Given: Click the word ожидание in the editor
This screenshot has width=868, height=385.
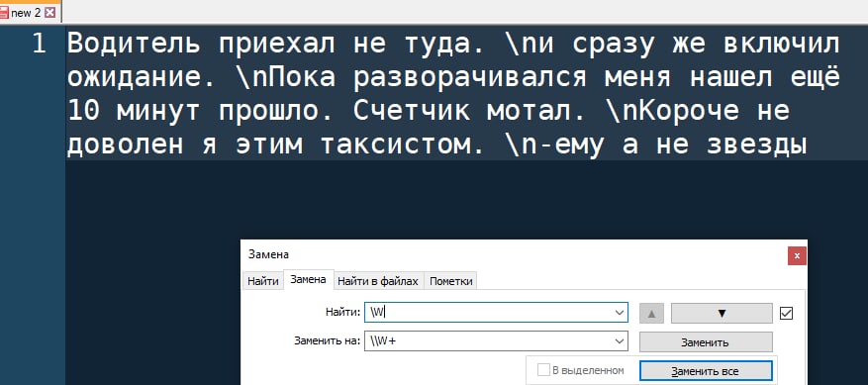Looking at the screenshot, I should point(134,78).
